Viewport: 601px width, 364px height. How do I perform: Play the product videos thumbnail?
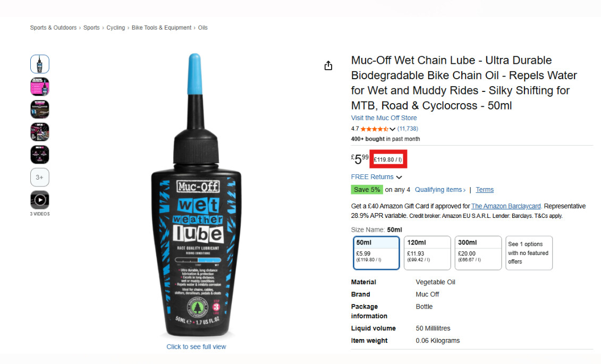point(40,200)
